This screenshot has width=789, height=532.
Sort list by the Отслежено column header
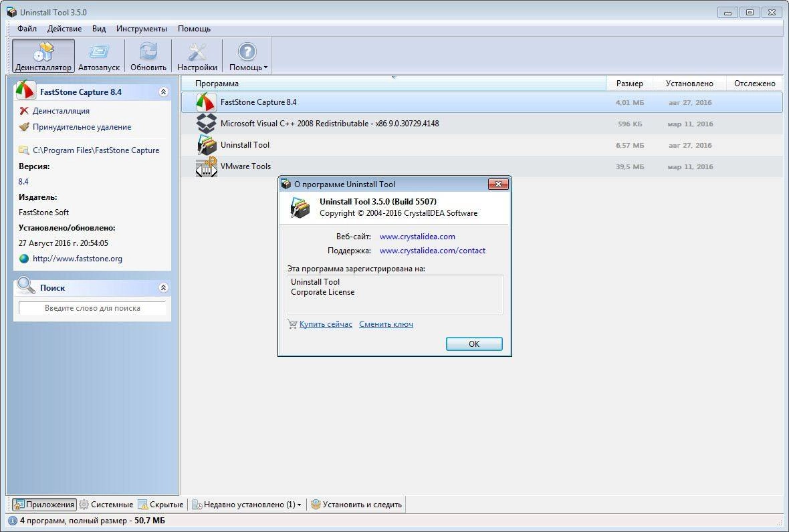(754, 84)
